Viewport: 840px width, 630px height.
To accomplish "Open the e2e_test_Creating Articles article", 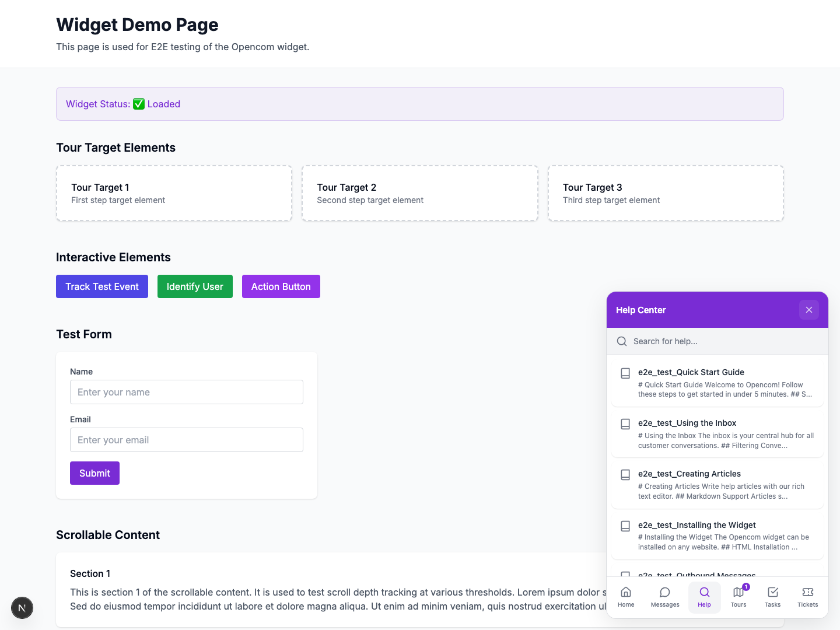I will 717,484.
